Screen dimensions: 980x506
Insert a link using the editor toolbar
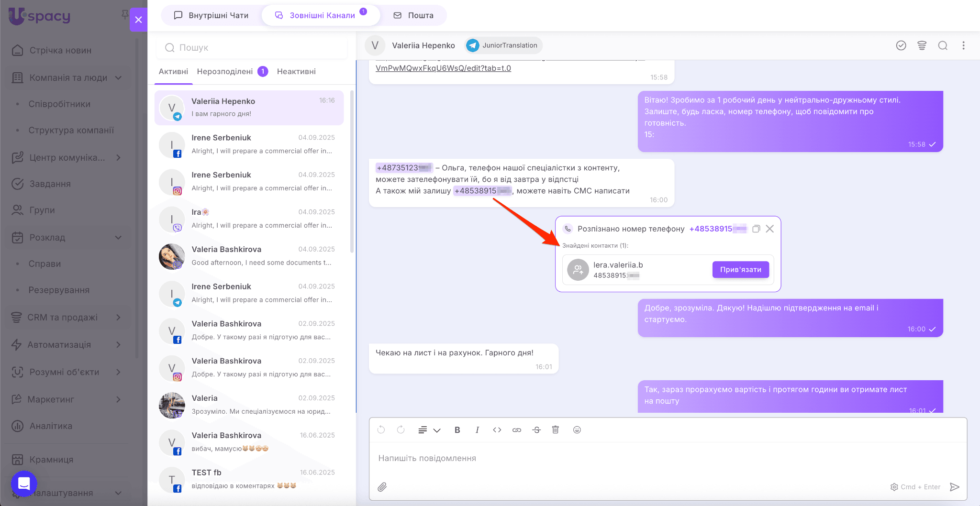517,430
